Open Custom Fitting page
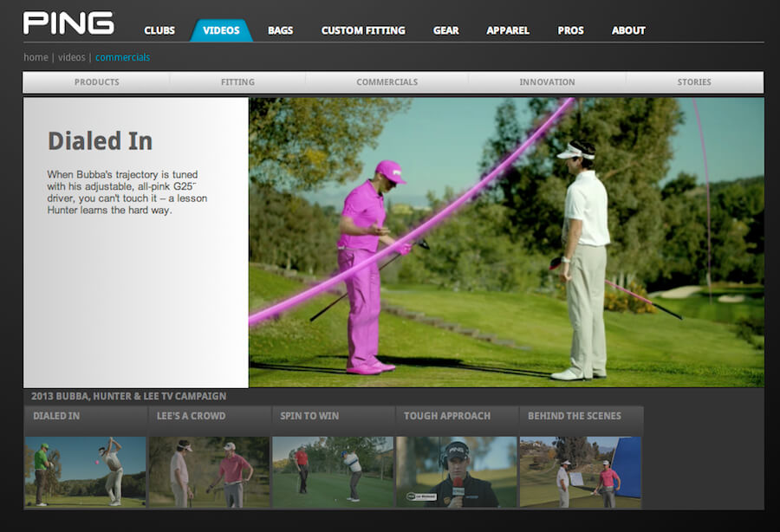 tap(362, 30)
